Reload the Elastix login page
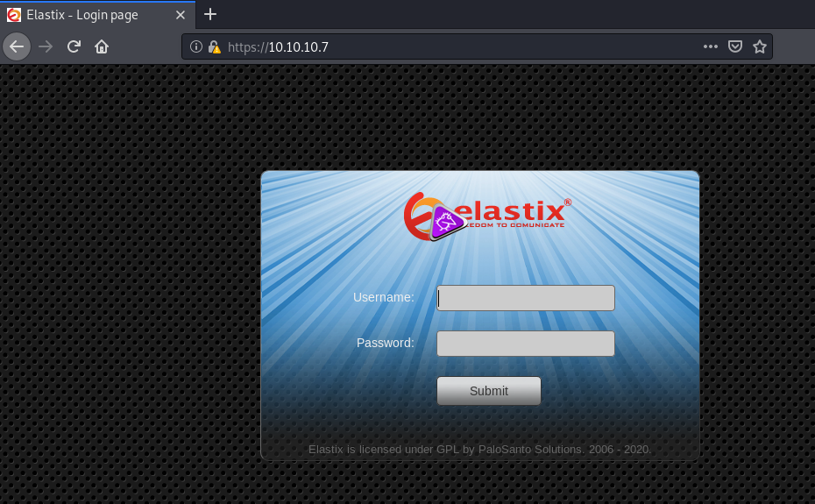The width and height of the screenshot is (815, 504). coord(74,46)
